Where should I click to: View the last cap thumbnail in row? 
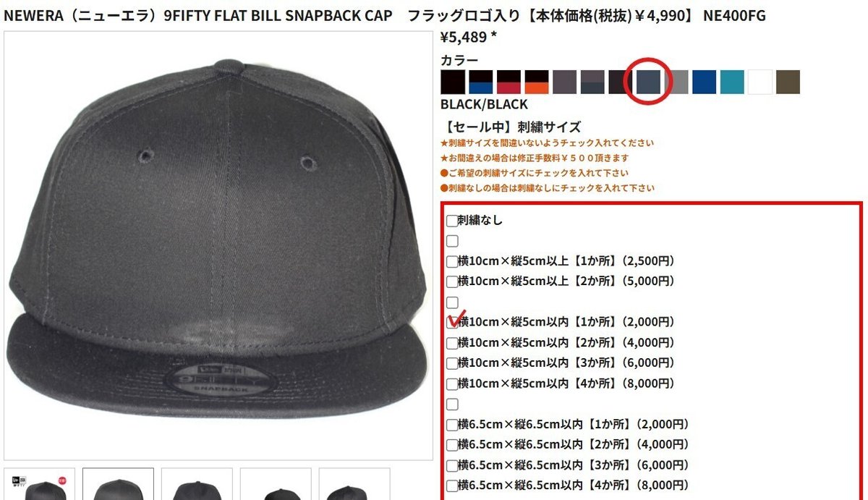click(x=354, y=484)
